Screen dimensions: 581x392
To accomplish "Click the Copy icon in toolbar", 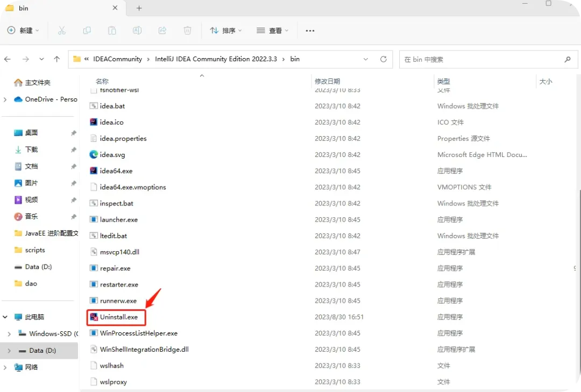I will click(87, 31).
